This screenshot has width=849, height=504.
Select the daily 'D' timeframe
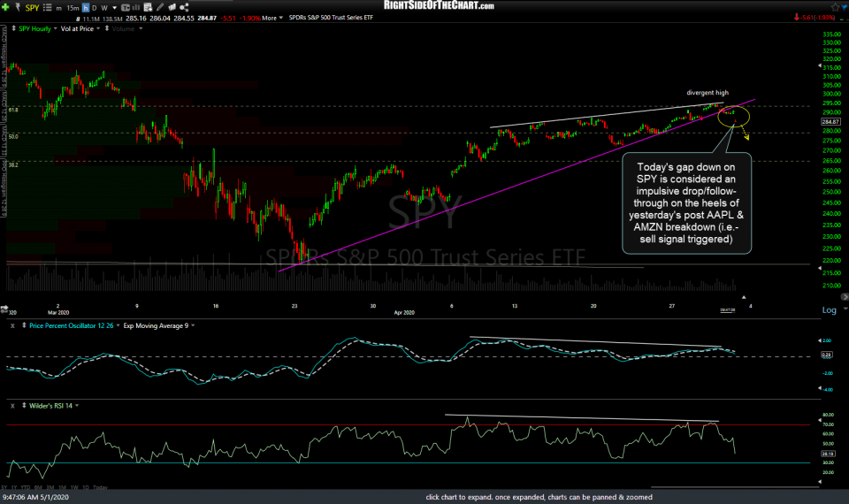coord(95,8)
